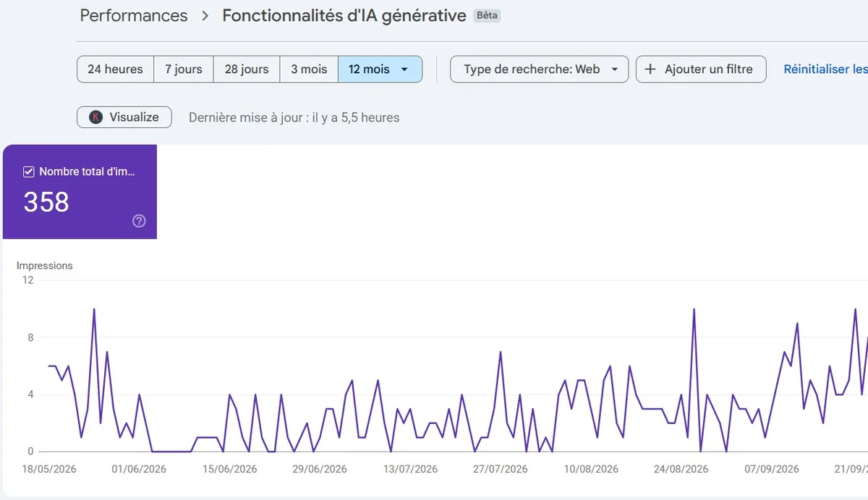Click the breadcrumb chevron separator arrow
The image size is (868, 500).
(205, 16)
